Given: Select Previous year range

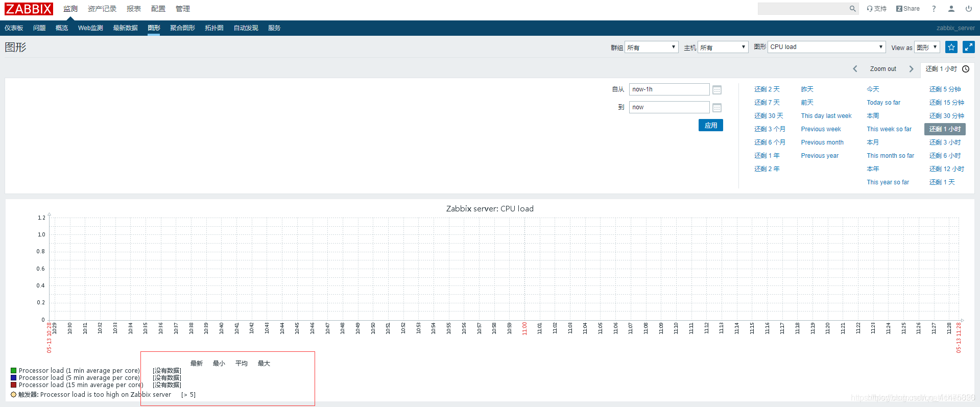Looking at the screenshot, I should click(820, 156).
